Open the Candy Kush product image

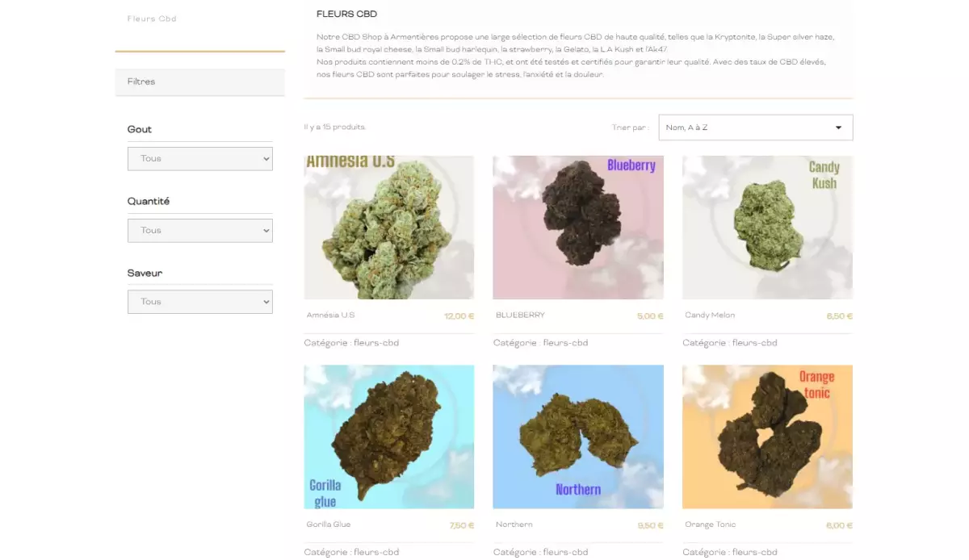point(767,228)
